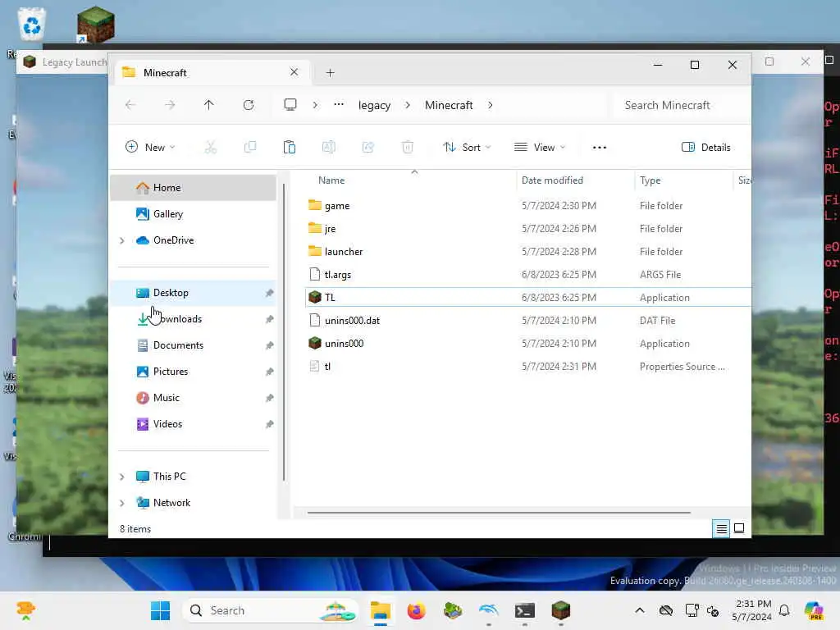Click the Rename icon in toolbar
This screenshot has width=840, height=630.
pyautogui.click(x=328, y=148)
